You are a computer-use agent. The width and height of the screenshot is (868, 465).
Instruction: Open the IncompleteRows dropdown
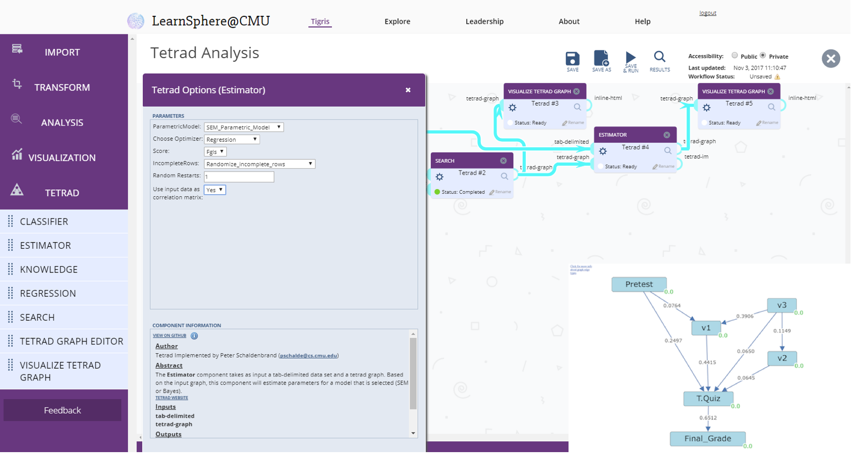tap(259, 164)
